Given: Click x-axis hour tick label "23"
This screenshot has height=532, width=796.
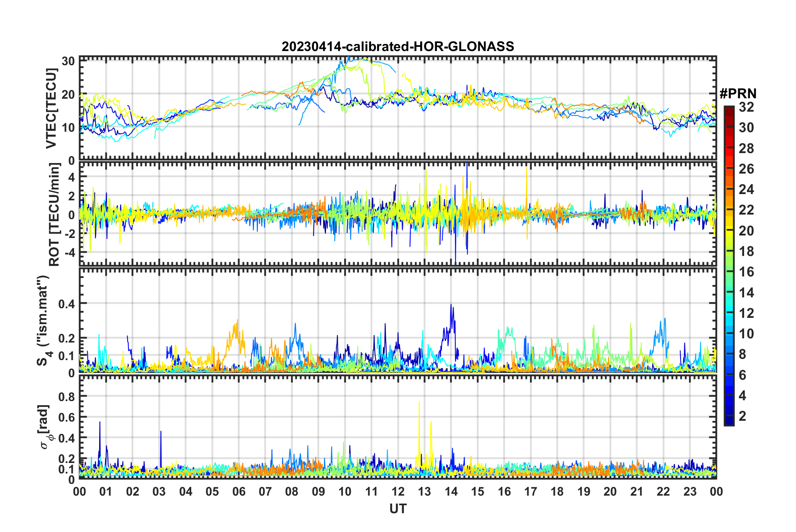Looking at the screenshot, I should point(690,491).
